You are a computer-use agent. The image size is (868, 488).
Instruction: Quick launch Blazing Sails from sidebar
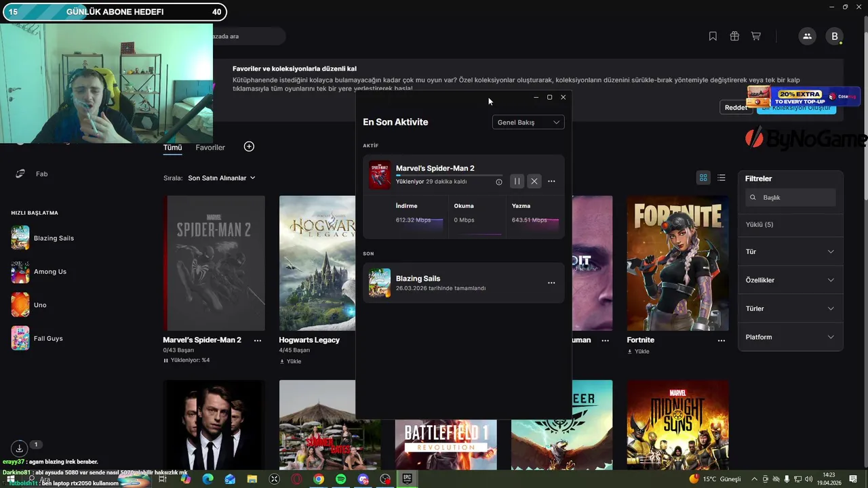click(42, 238)
